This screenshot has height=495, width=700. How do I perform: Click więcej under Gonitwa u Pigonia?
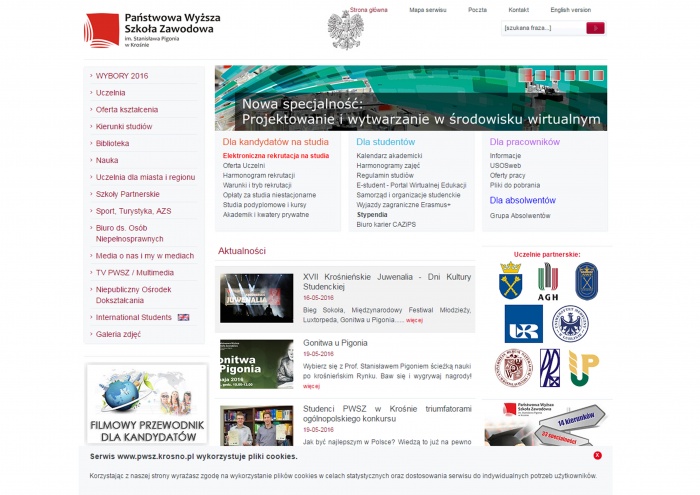pos(311,386)
